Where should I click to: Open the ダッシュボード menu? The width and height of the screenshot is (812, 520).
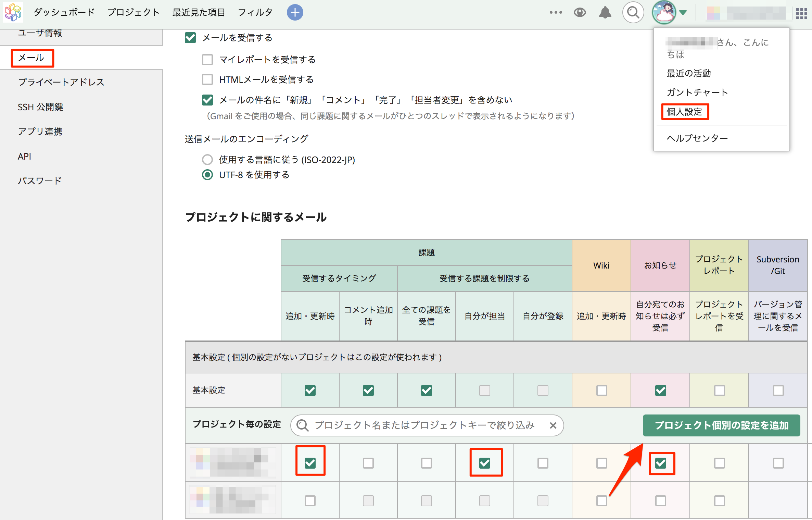tap(64, 12)
